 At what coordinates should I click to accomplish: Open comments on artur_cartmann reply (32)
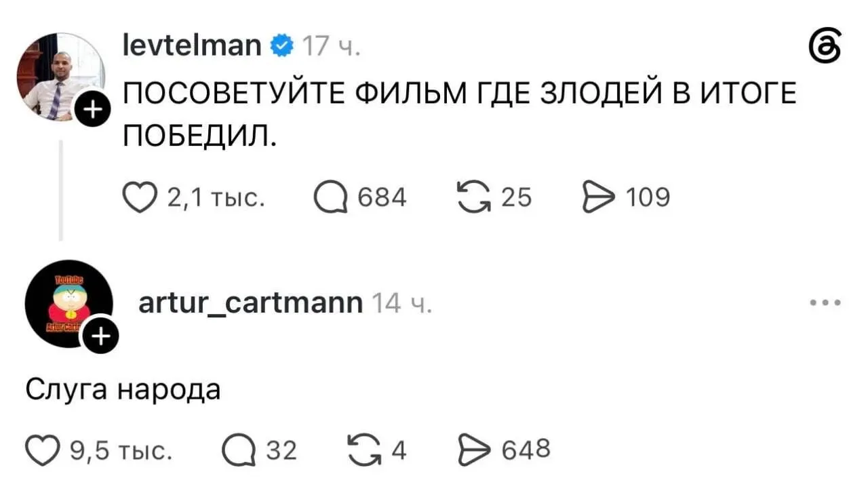238,450
